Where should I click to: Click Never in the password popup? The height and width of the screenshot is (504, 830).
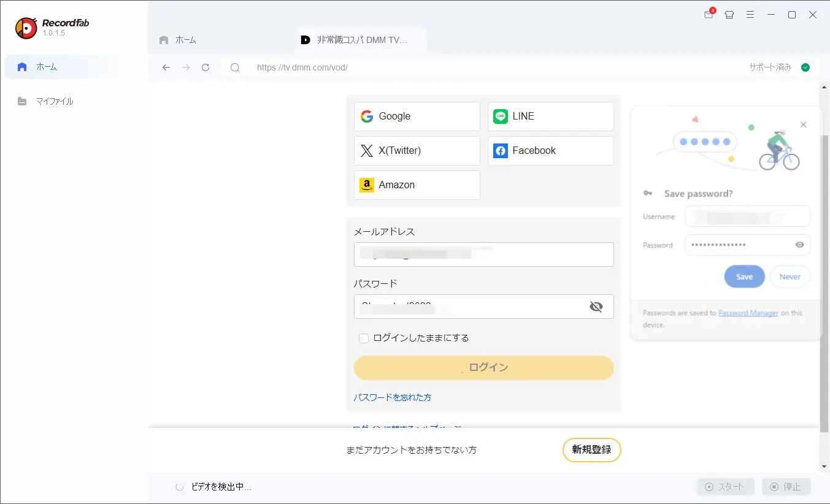tap(790, 277)
